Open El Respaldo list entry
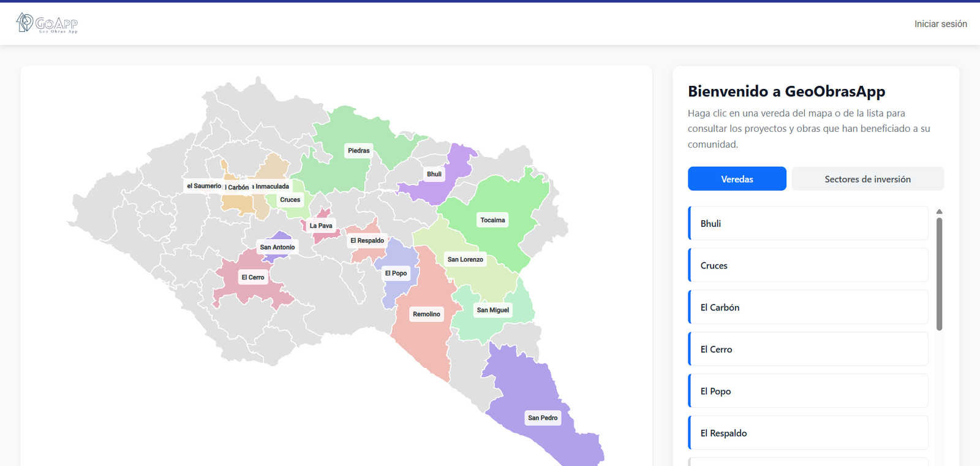The image size is (980, 466). tap(808, 433)
